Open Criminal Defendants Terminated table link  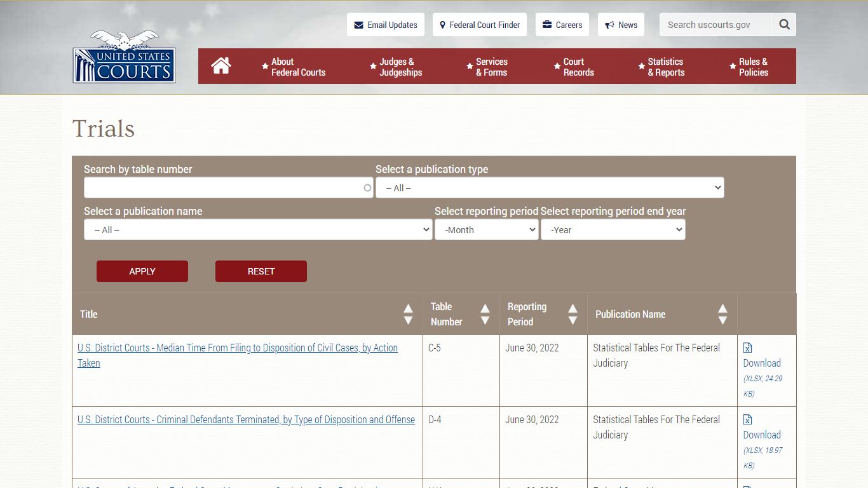[x=247, y=419]
